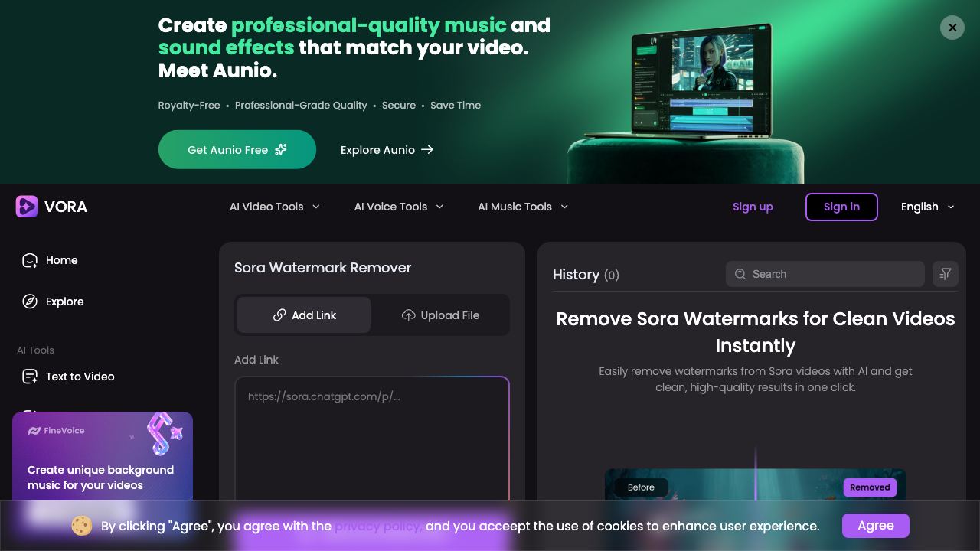The image size is (980, 551).
Task: Open the History filter icon
Action: pyautogui.click(x=946, y=274)
